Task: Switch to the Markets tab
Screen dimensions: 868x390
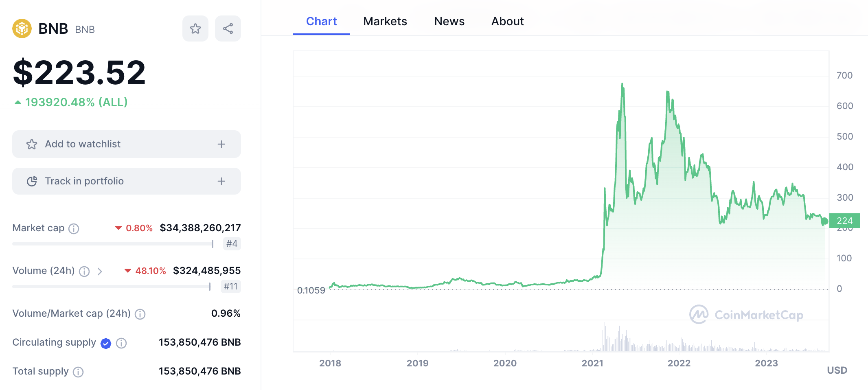Action: tap(385, 21)
